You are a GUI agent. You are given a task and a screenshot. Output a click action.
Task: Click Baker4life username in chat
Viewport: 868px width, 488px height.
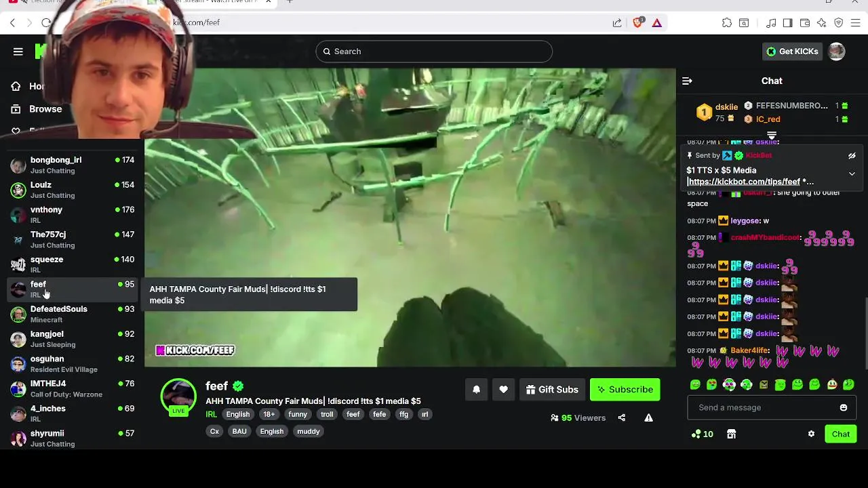click(749, 350)
